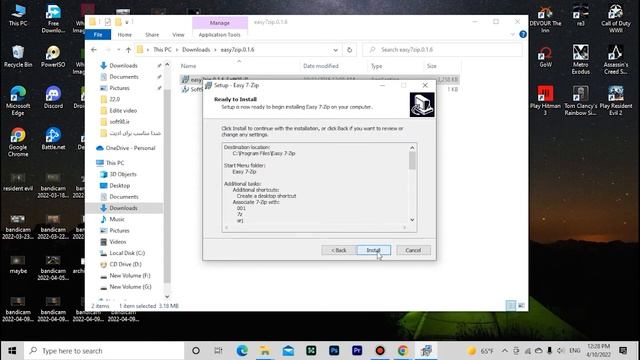The width and height of the screenshot is (640, 360).
Task: Open Tom Clancy's Rainbow Six shortcut
Action: point(580,101)
